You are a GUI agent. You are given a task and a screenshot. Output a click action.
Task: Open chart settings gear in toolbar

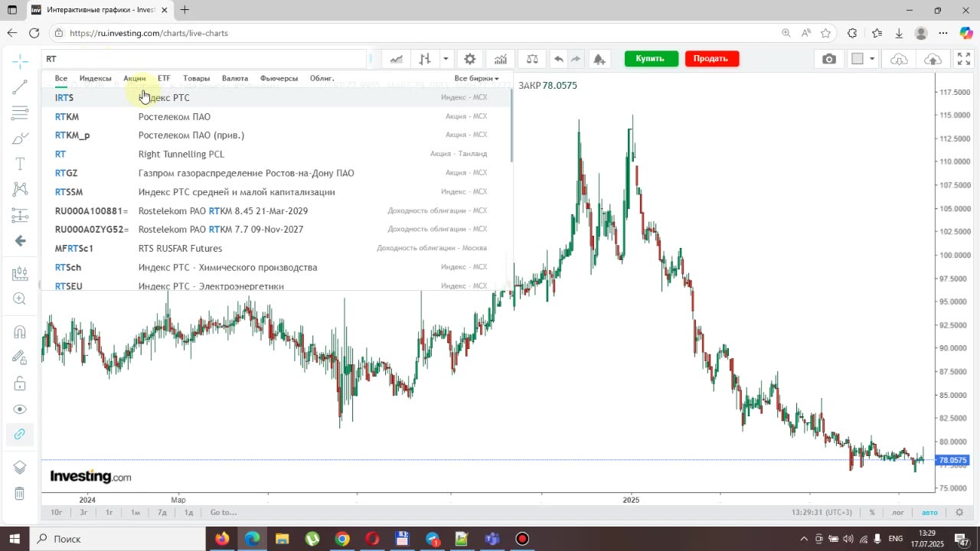coord(470,59)
